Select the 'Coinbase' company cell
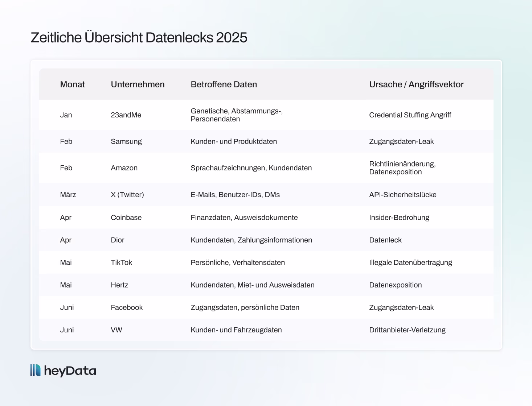This screenshot has width=532, height=406. (126, 217)
